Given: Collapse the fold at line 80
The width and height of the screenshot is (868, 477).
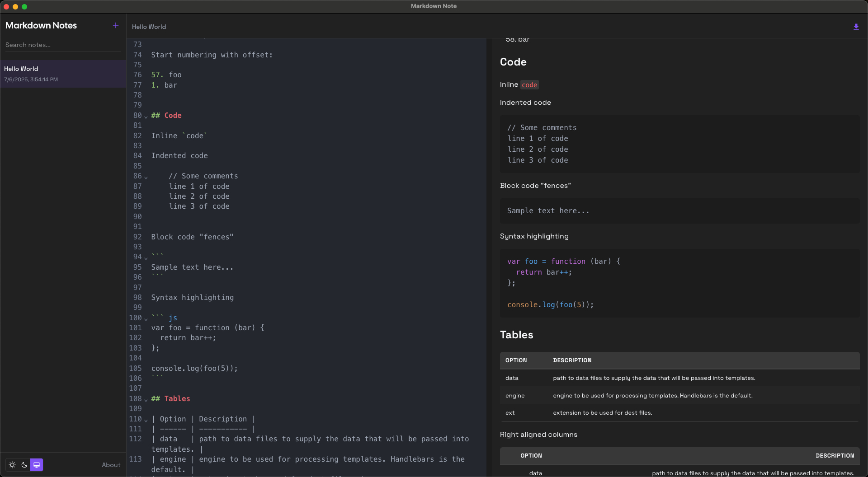Looking at the screenshot, I should [x=146, y=117].
